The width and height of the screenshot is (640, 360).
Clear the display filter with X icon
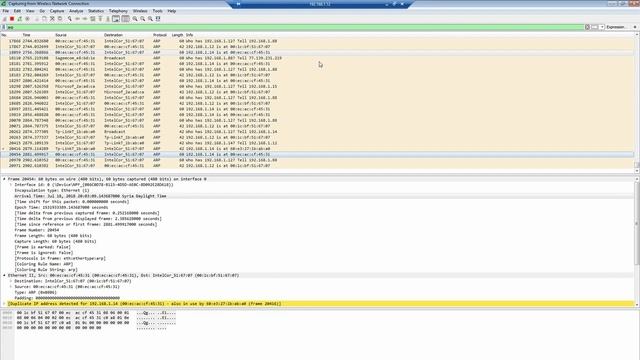click(x=587, y=27)
